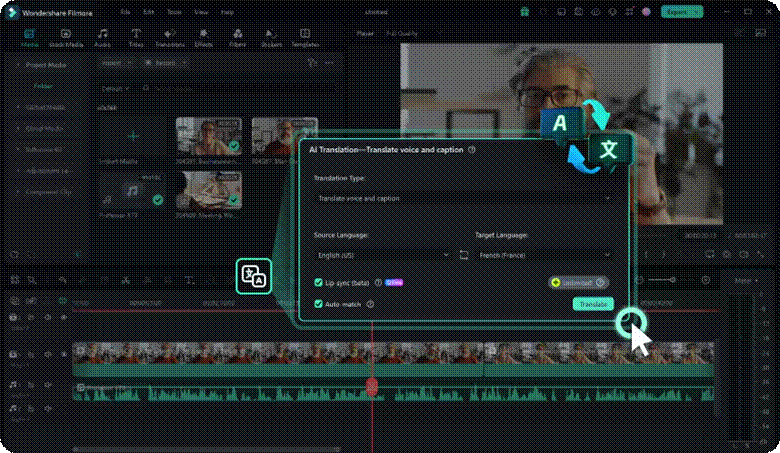This screenshot has width=780, height=453.
Task: Click the help icon beside AI Translation title
Action: [472, 150]
